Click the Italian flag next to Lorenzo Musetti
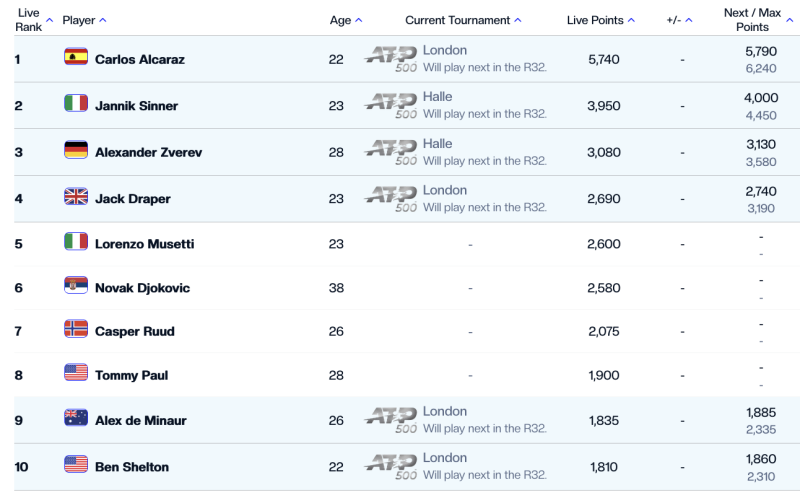800x498 pixels. (76, 241)
